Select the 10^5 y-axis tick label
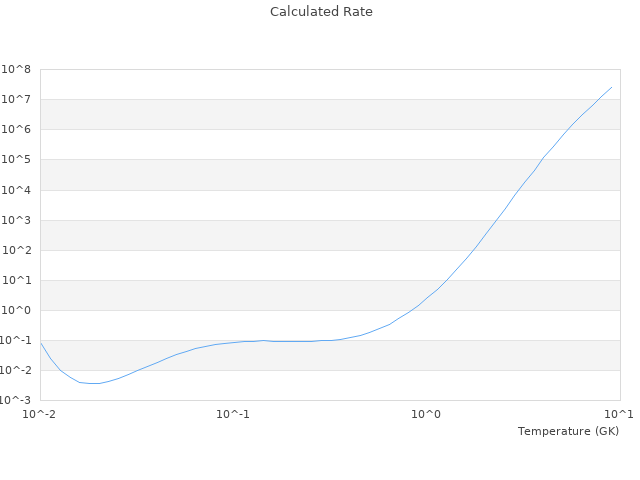Image resolution: width=640 pixels, height=480 pixels. [x=18, y=160]
